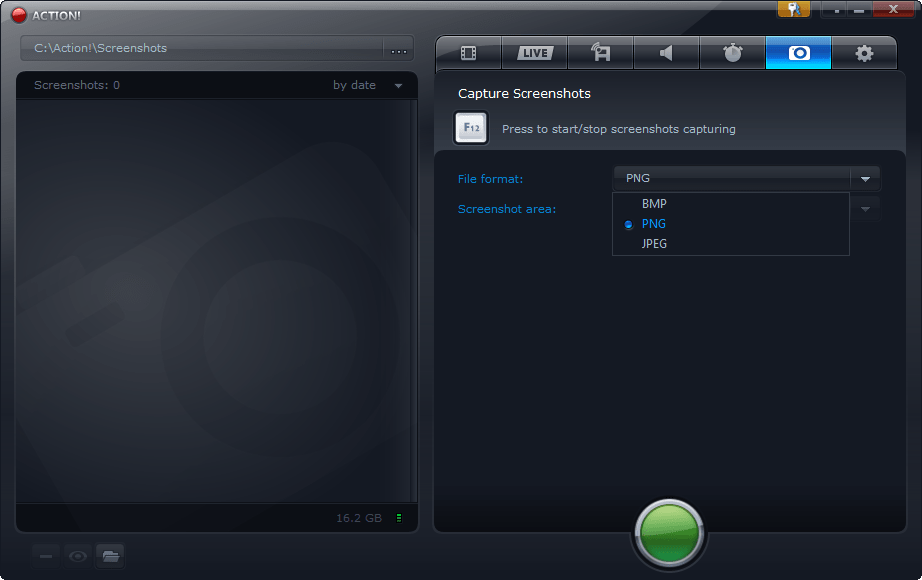922x580 pixels.
Task: Click the preview eye icon button
Action: [x=78, y=556]
